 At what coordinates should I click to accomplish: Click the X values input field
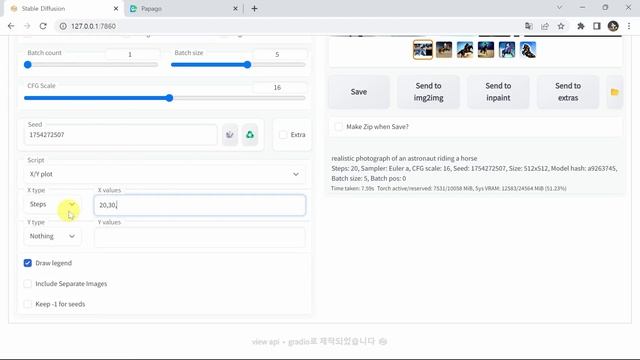(x=200, y=205)
